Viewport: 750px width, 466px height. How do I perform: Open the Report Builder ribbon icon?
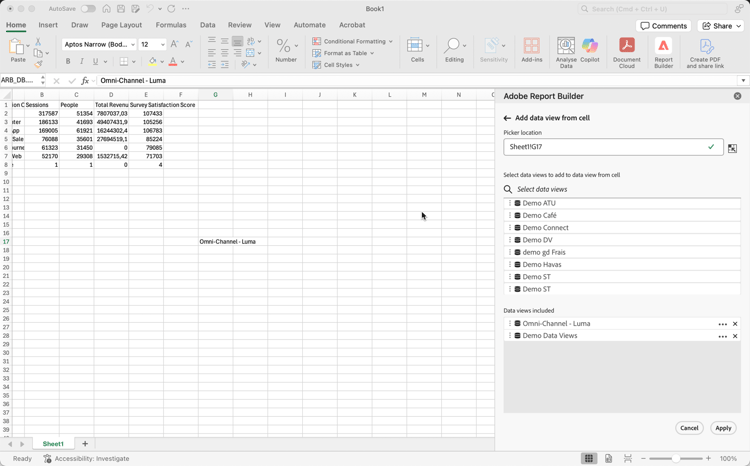663,53
